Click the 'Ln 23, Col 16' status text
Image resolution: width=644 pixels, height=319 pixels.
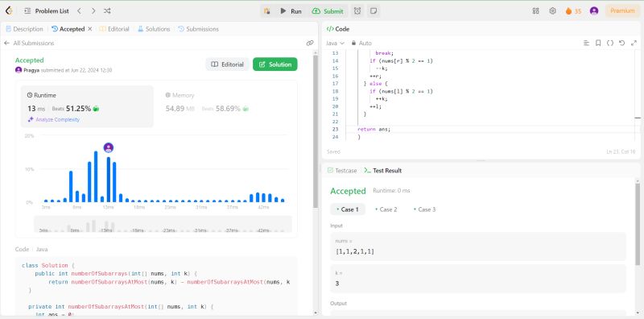[621, 151]
